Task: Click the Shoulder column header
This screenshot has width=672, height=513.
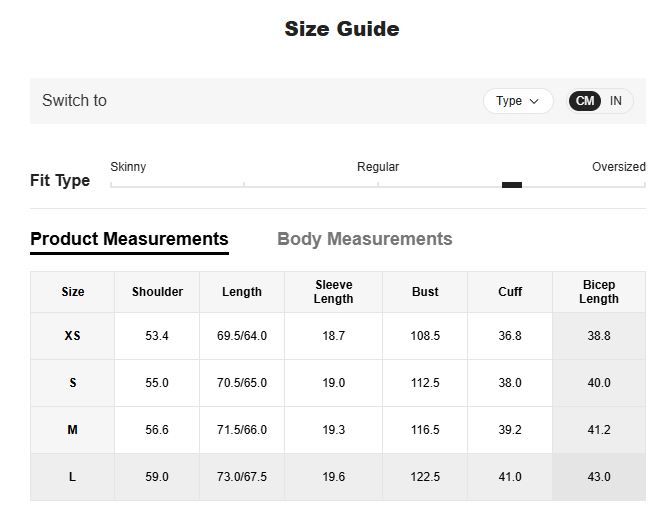Action: [157, 292]
